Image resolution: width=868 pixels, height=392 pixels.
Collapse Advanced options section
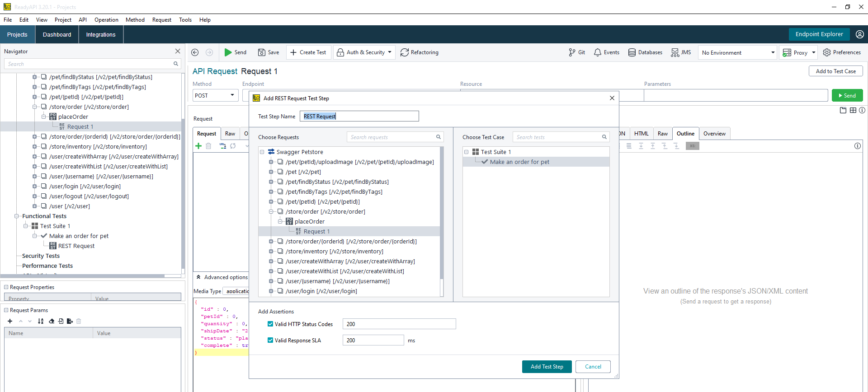198,277
